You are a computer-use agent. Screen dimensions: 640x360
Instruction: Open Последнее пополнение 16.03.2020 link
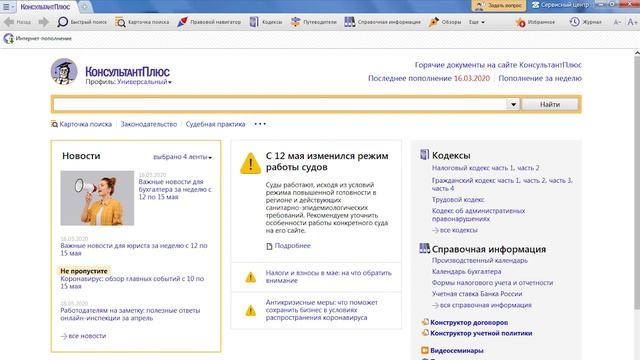click(x=429, y=78)
